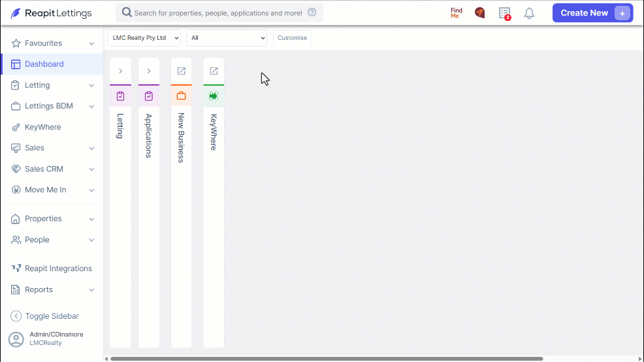The image size is (644, 362).
Task: Open KeyWhere in the sidebar
Action: [42, 127]
